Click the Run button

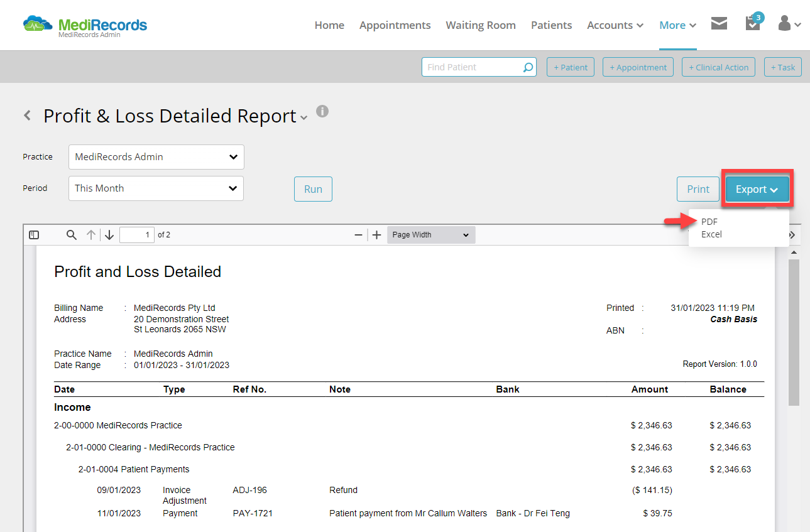tap(313, 189)
